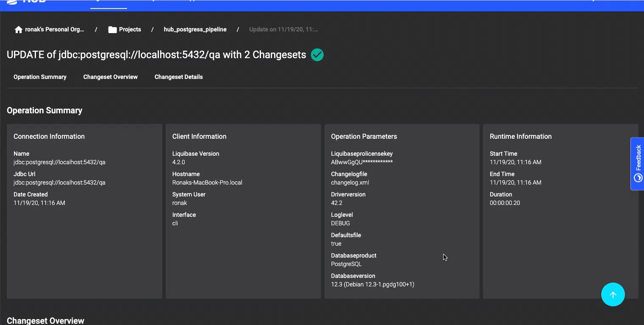This screenshot has height=325, width=644.
Task: Click Databaseversion value 12.3 (Debian…)
Action: 373,285
